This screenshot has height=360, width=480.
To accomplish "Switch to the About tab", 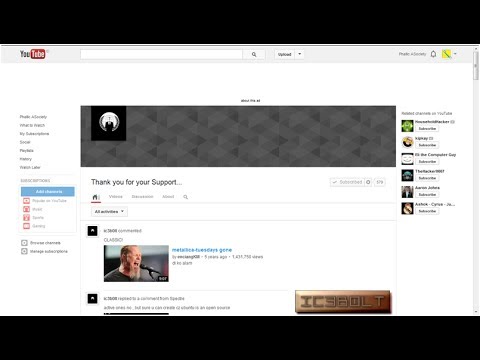I will [168, 197].
